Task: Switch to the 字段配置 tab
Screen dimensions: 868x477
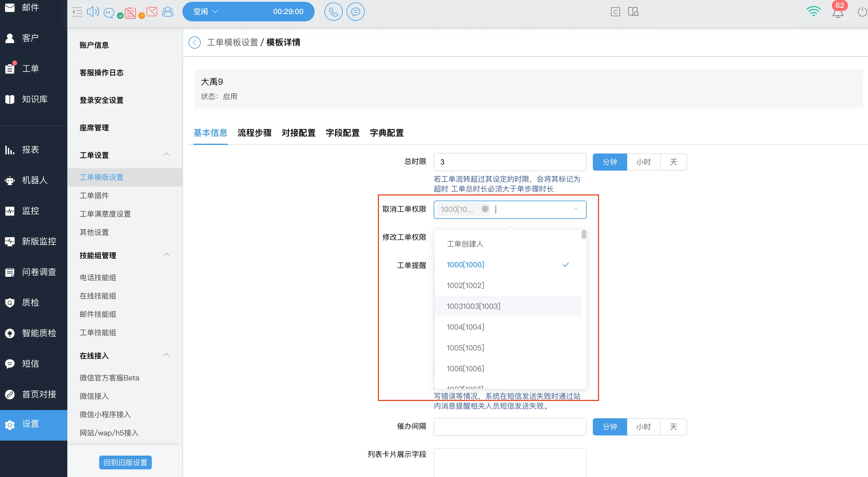Action: coord(342,133)
